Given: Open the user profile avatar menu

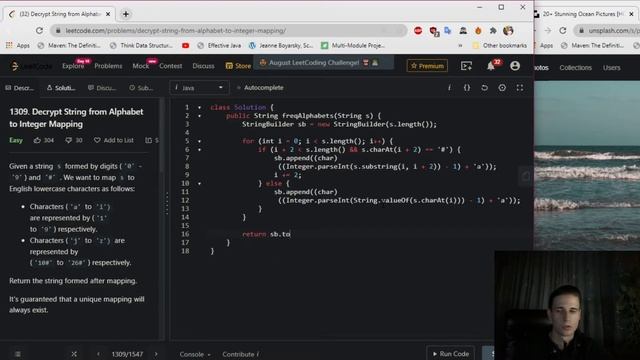Looking at the screenshot, I should click(515, 66).
